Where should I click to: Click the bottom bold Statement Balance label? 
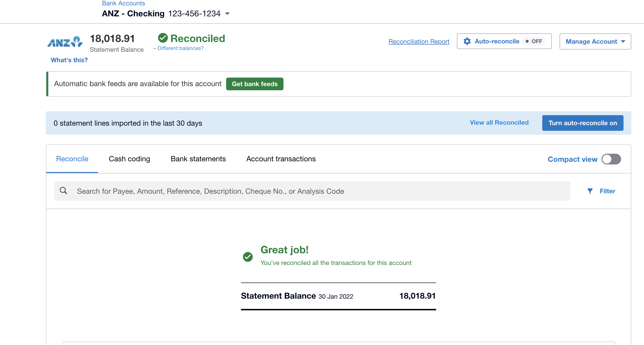(x=278, y=296)
